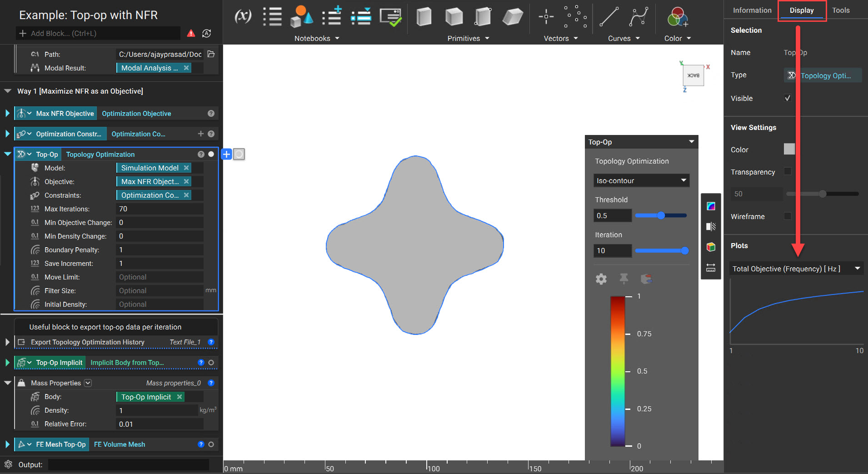
Task: Activate the section cut viewport tool
Action: [711, 226]
